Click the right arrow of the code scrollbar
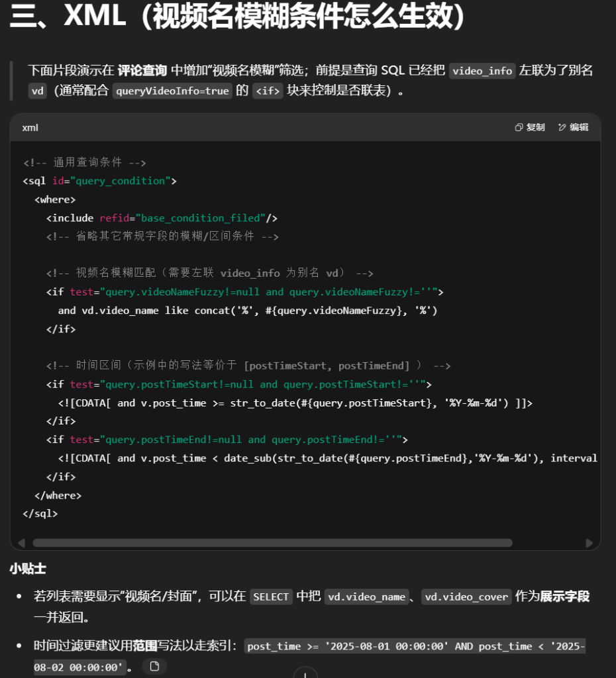Viewport: 616px width, 678px height. click(x=589, y=543)
